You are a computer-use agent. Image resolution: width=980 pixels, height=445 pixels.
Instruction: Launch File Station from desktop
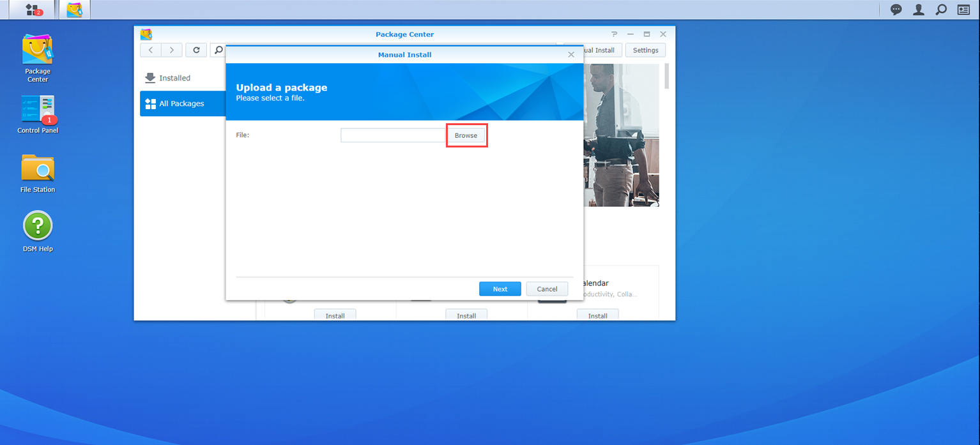[38, 172]
